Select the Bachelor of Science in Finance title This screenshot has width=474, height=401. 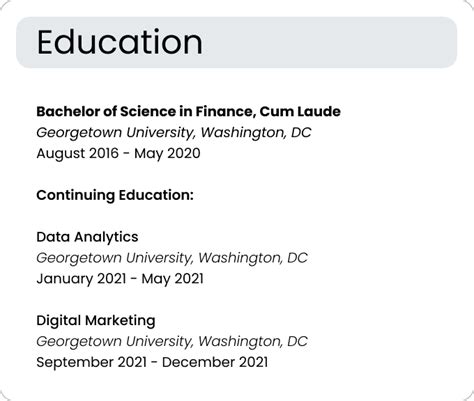point(188,111)
